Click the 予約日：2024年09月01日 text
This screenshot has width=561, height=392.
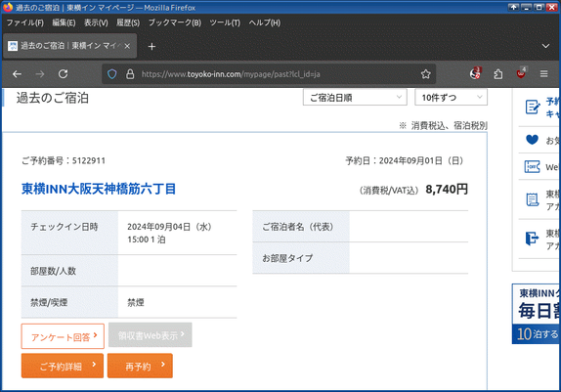point(405,160)
